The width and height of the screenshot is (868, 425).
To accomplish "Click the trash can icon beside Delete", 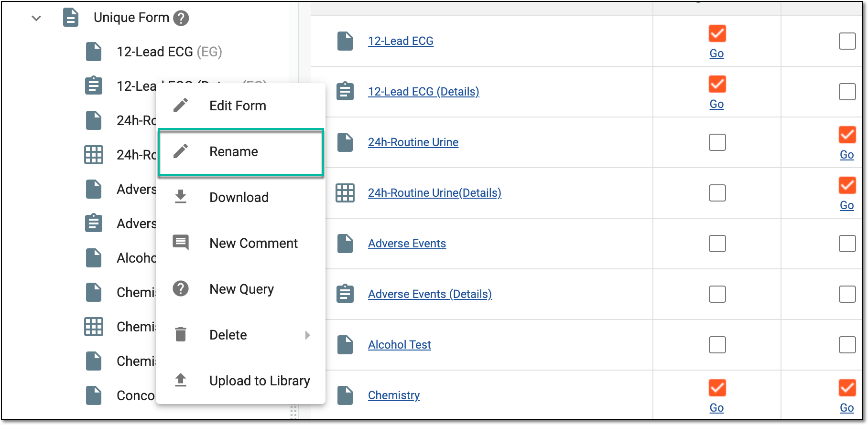I will point(181,334).
